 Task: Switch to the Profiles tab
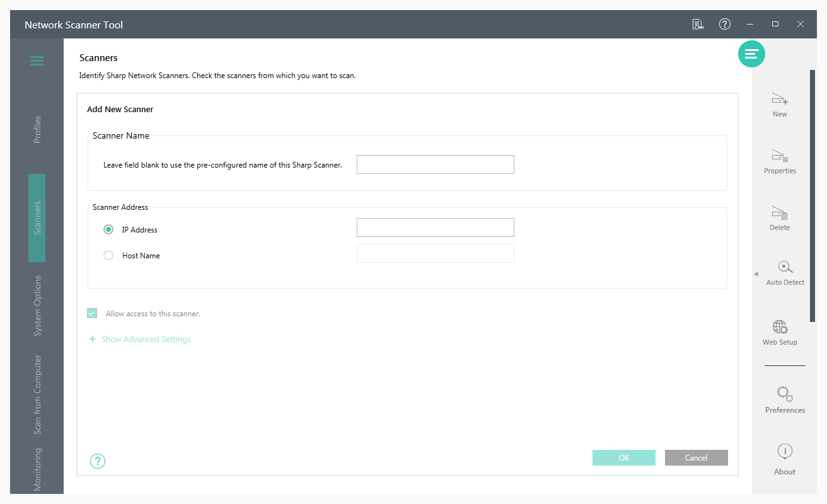(37, 130)
